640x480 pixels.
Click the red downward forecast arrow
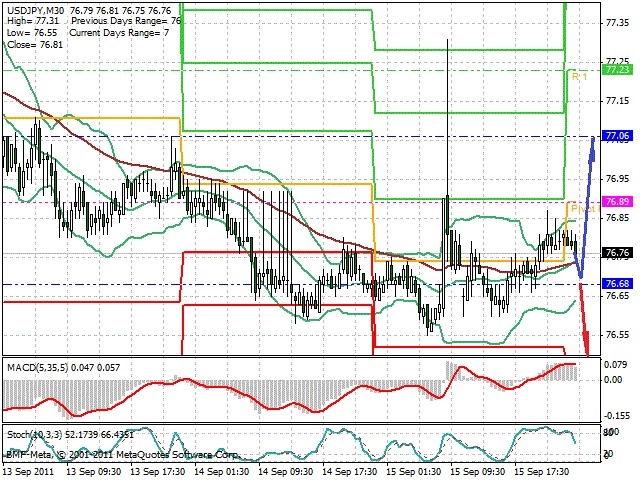coord(584,320)
